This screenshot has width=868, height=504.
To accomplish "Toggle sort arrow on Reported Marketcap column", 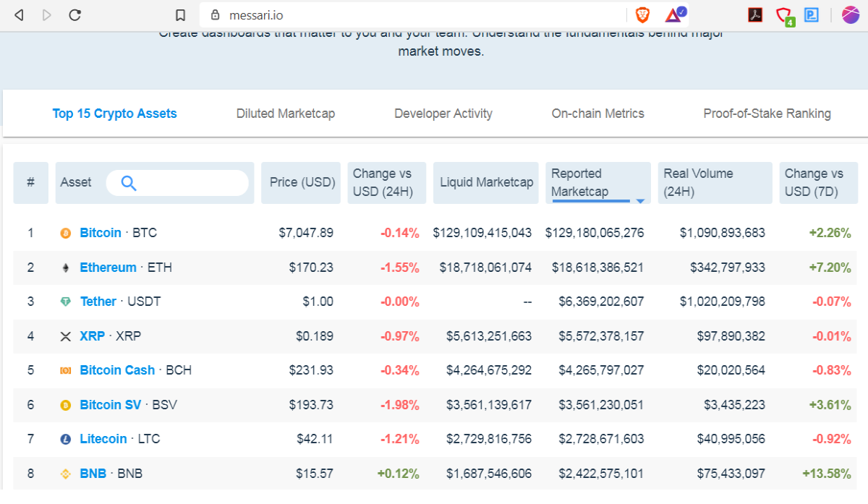I will [x=640, y=200].
